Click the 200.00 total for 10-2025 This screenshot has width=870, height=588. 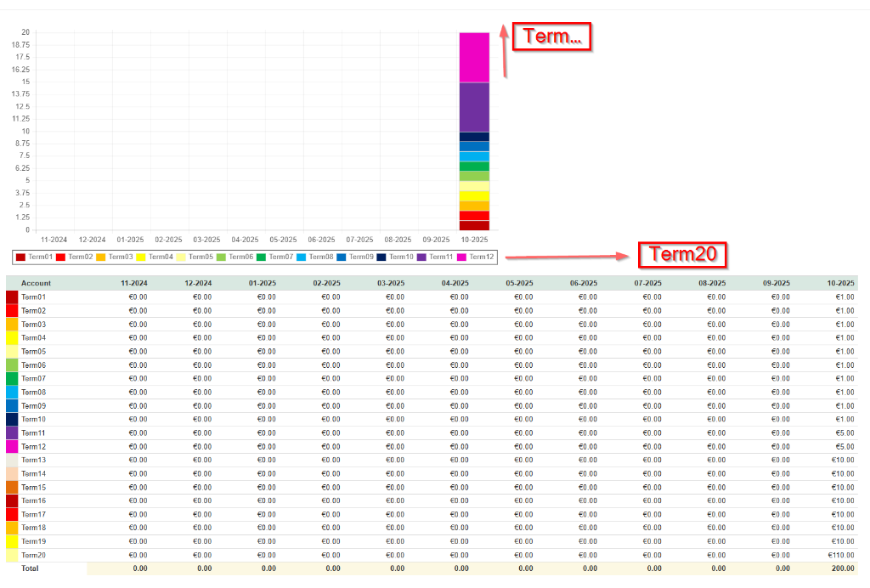[x=841, y=568]
